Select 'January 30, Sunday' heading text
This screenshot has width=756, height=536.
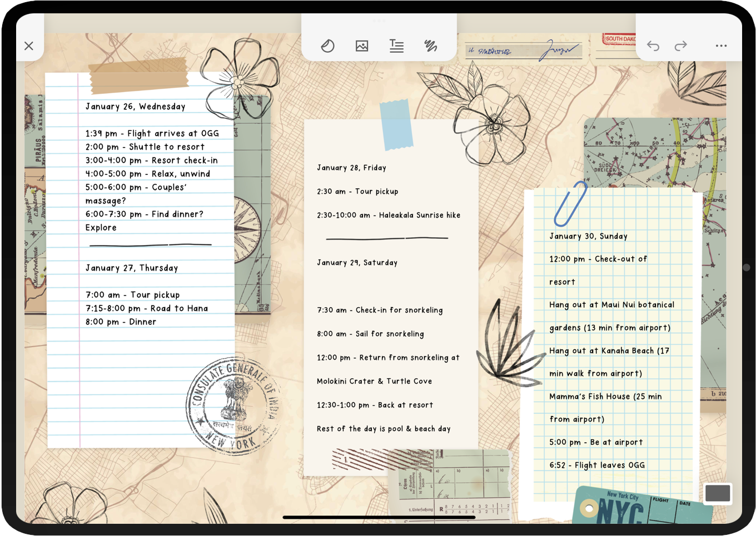588,236
